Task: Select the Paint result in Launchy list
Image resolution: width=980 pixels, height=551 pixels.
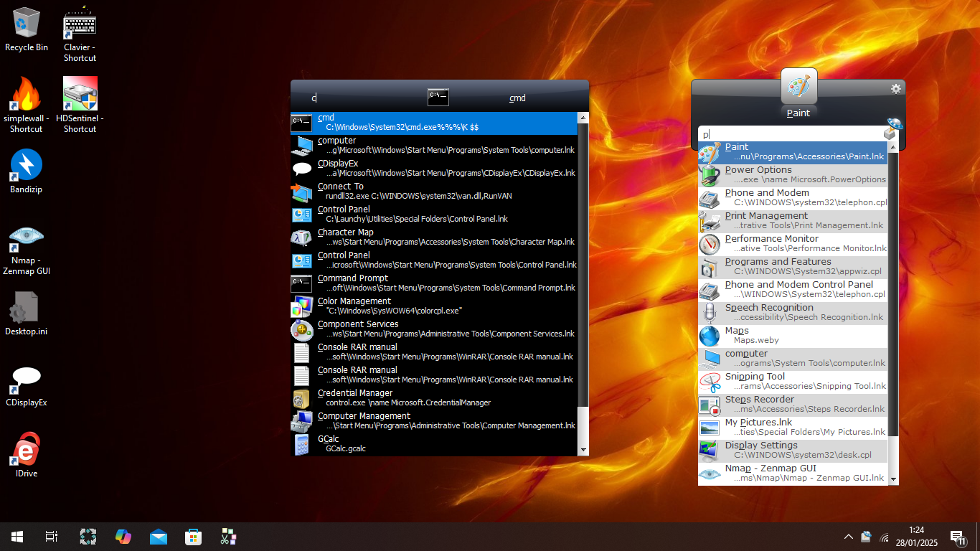Action: pos(793,152)
